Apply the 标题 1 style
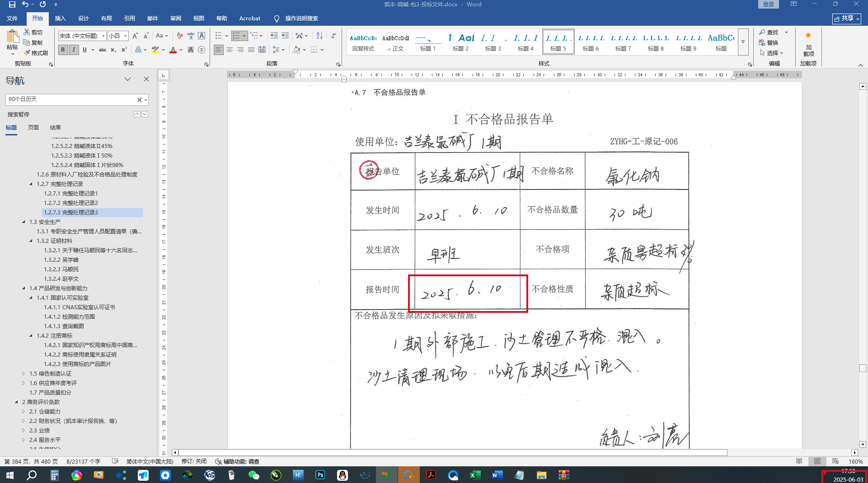The image size is (868, 483). 428,42
